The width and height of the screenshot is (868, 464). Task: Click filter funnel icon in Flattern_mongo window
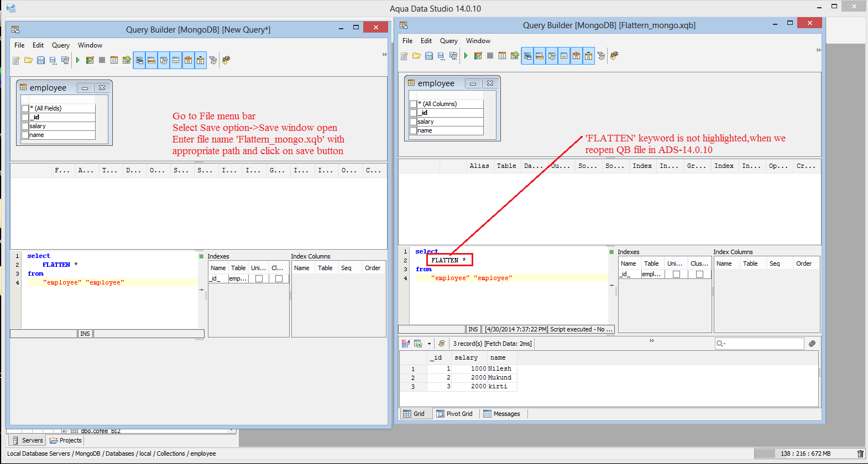[x=601, y=56]
